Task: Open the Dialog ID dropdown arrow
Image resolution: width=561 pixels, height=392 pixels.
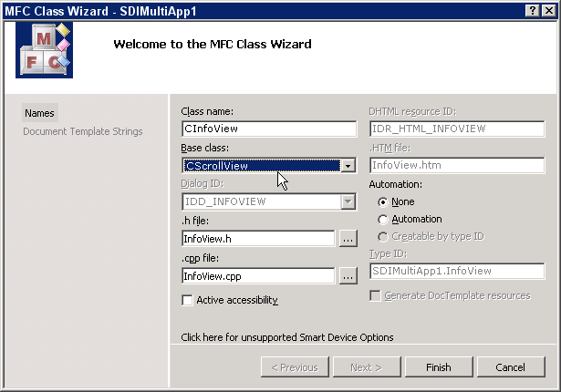Action: coord(348,201)
